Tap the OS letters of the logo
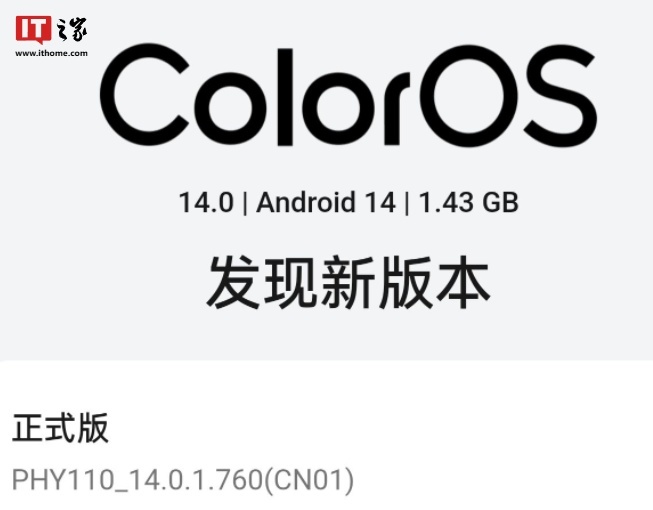653x510 pixels. [x=510, y=95]
